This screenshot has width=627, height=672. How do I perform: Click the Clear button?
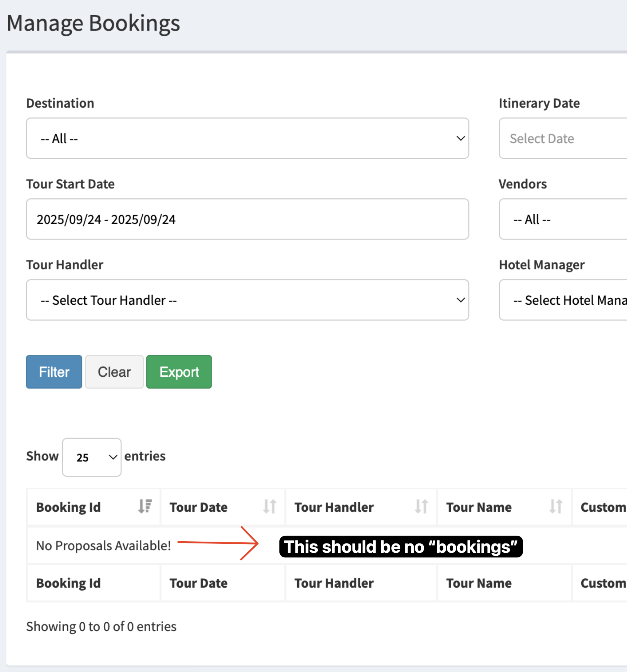click(x=114, y=372)
